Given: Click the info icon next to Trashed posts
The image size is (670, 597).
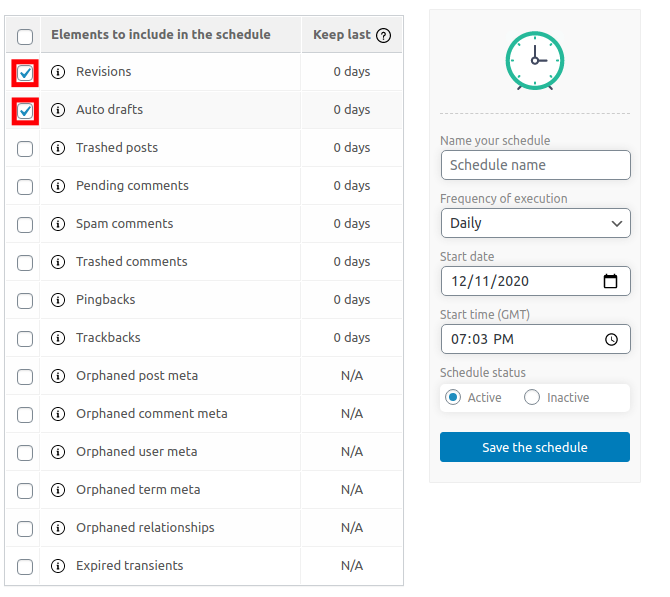Looking at the screenshot, I should click(x=58, y=148).
